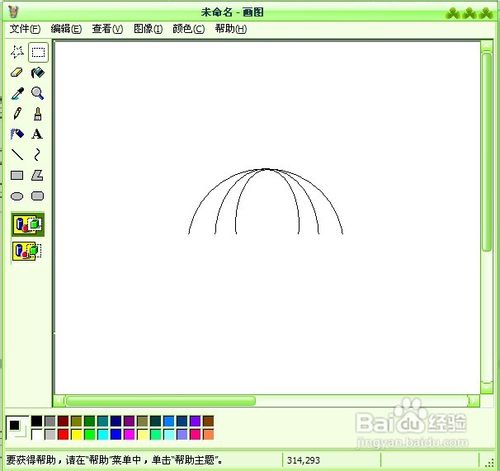Select the cyan color swatch
The height and width of the screenshot is (471, 500).
pyautogui.click(x=103, y=435)
